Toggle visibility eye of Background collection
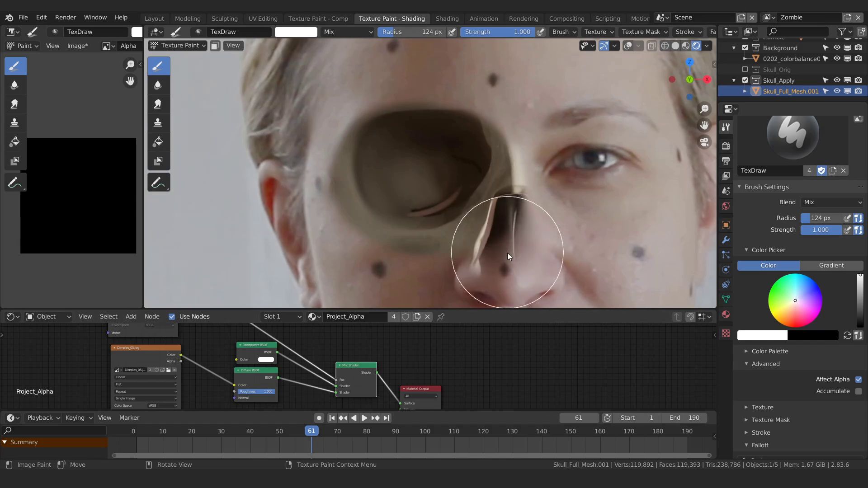The image size is (868, 488). pyautogui.click(x=837, y=48)
